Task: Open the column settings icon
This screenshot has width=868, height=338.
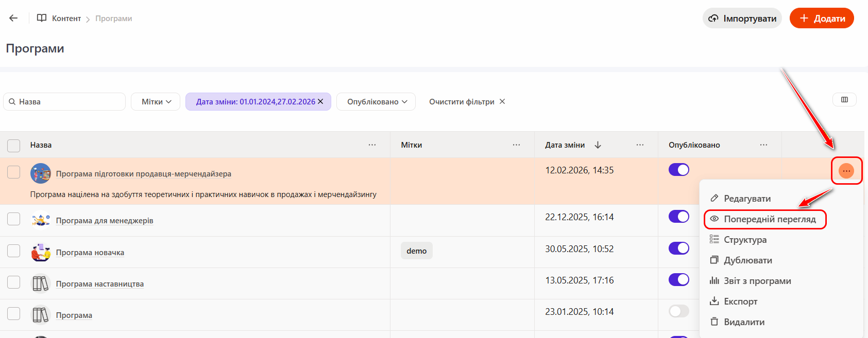Action: [844, 100]
